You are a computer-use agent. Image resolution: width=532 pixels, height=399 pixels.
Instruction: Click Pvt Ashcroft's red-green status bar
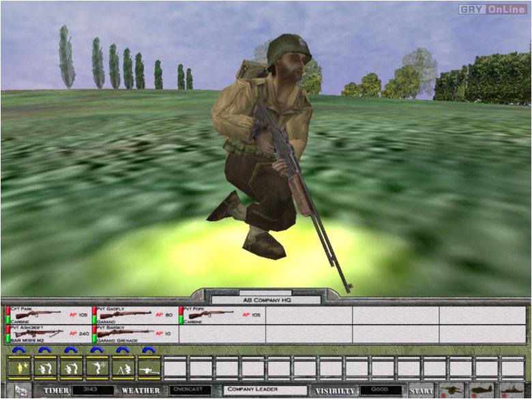[8, 334]
